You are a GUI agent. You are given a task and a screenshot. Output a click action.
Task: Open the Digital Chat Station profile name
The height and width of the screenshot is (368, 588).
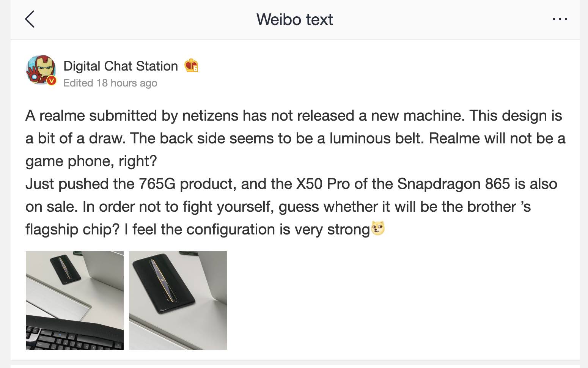tap(120, 66)
